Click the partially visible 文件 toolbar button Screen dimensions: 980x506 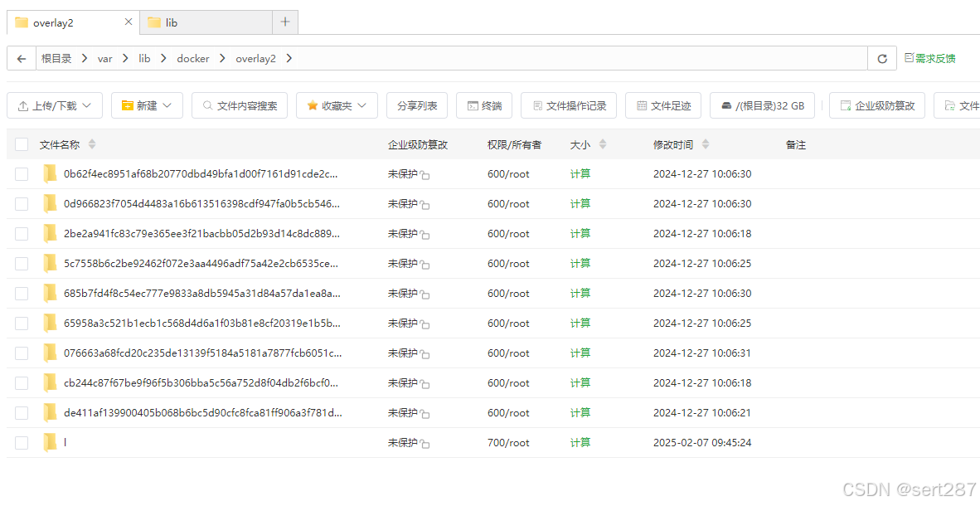pyautogui.click(x=957, y=105)
